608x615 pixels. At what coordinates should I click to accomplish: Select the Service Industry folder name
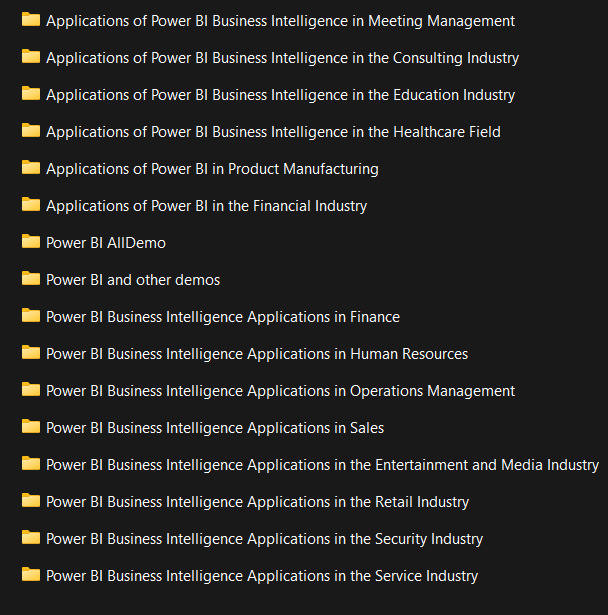point(262,576)
